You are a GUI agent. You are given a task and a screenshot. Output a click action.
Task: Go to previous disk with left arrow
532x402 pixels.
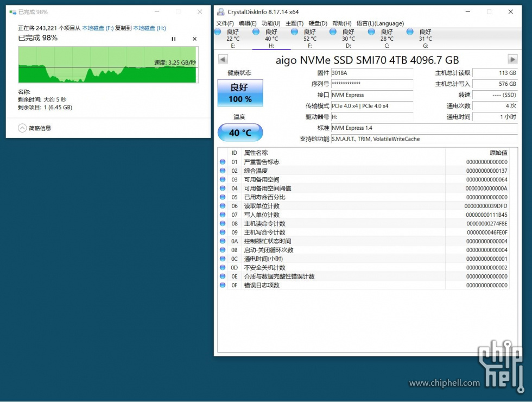[x=223, y=59]
